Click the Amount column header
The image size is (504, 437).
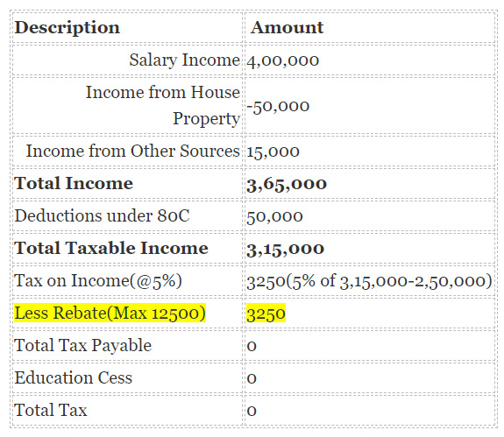point(287,28)
